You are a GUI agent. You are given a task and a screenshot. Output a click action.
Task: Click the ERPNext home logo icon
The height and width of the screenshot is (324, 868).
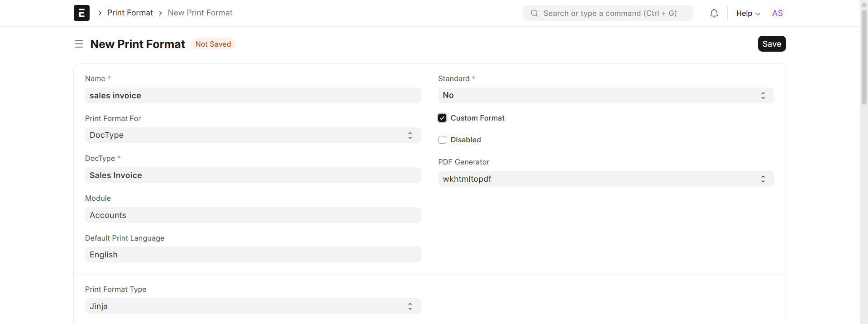tap(81, 13)
